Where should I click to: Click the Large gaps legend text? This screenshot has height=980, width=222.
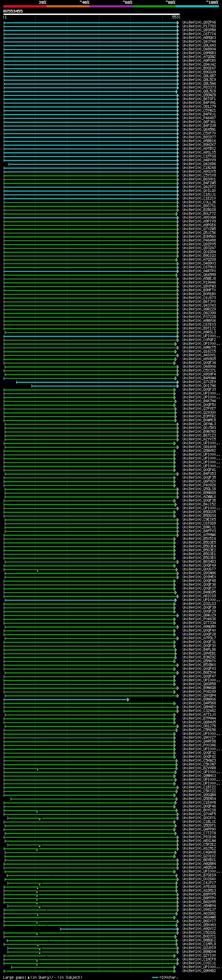(x=43, y=977)
